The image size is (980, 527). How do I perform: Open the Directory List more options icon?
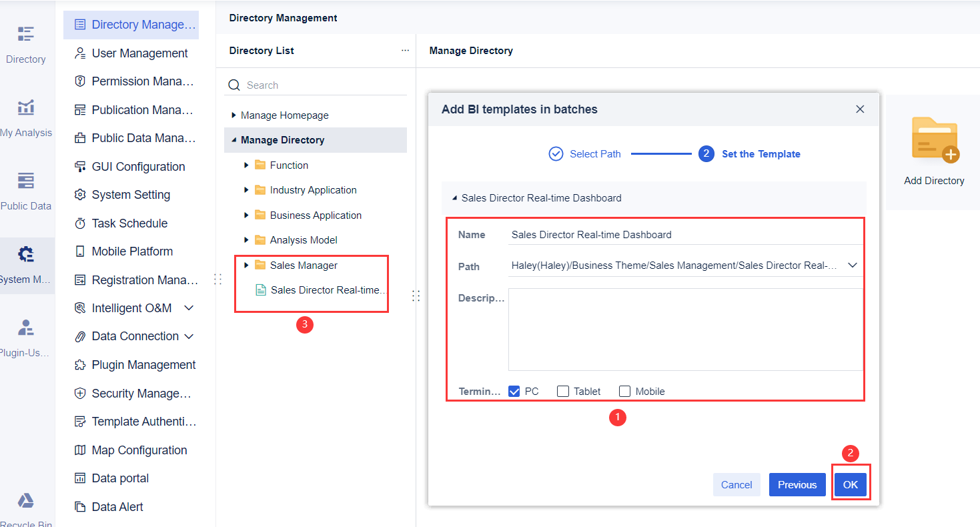tap(405, 50)
